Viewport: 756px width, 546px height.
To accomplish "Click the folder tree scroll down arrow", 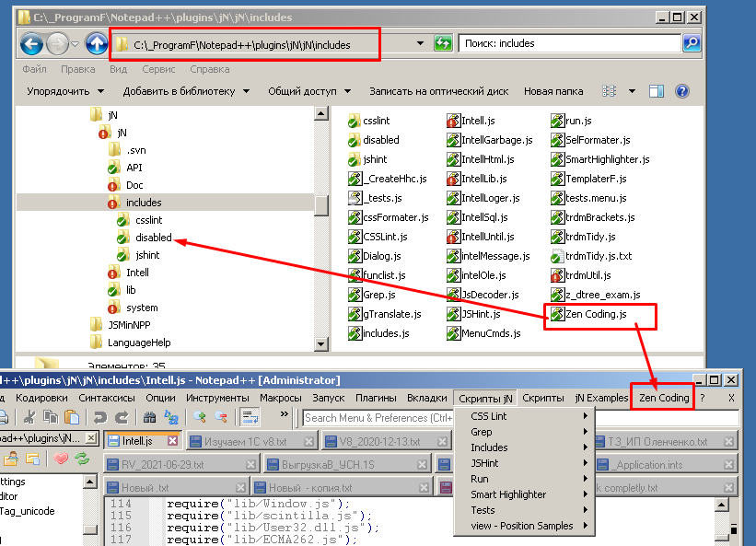I will 321,343.
